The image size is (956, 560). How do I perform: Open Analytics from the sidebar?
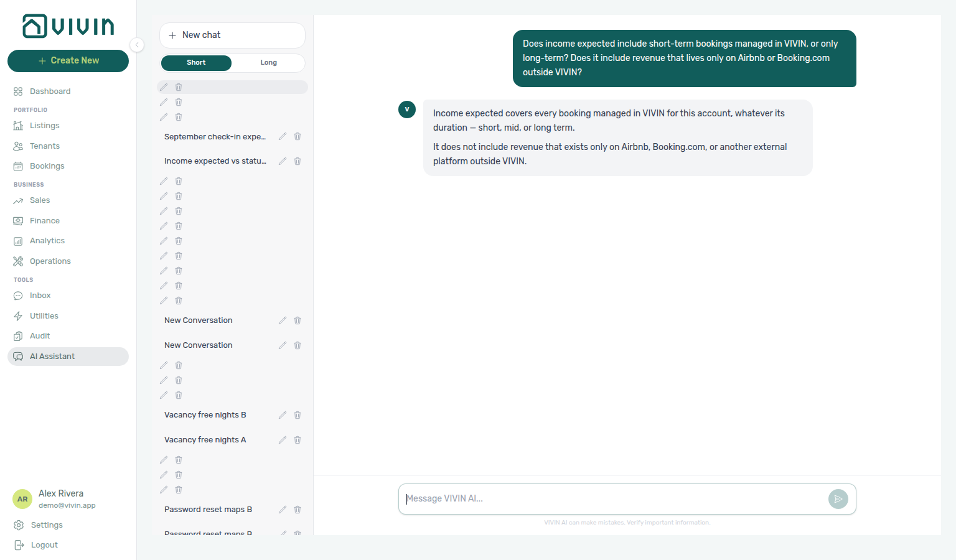click(x=68, y=241)
